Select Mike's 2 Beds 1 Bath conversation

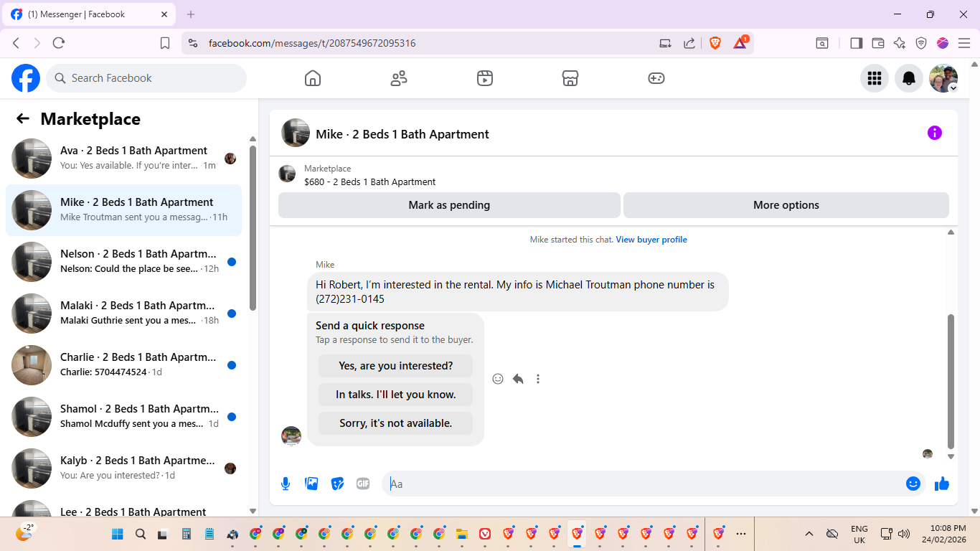click(x=123, y=210)
